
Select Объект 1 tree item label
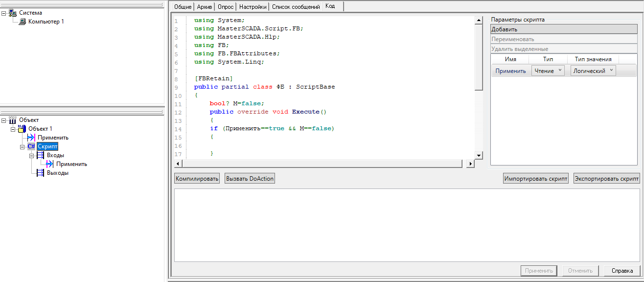click(x=40, y=129)
